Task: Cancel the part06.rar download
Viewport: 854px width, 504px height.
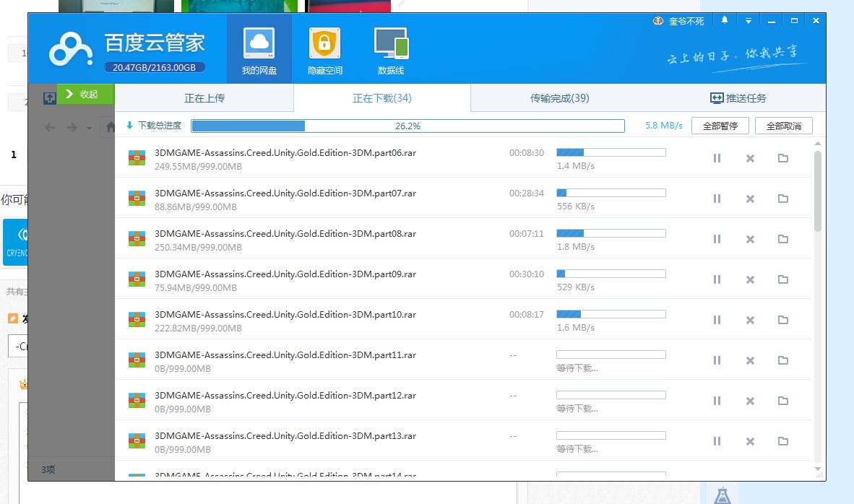Action: click(x=750, y=158)
